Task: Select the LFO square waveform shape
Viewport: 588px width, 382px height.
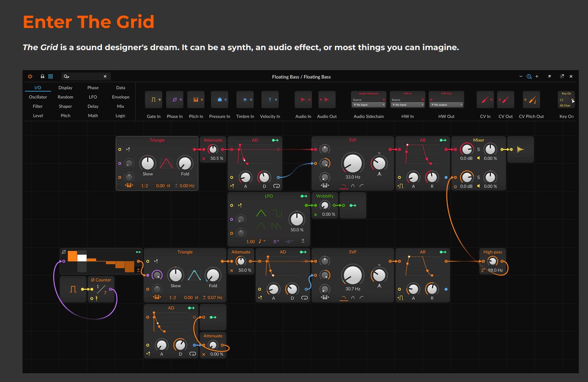Action: tap(276, 213)
